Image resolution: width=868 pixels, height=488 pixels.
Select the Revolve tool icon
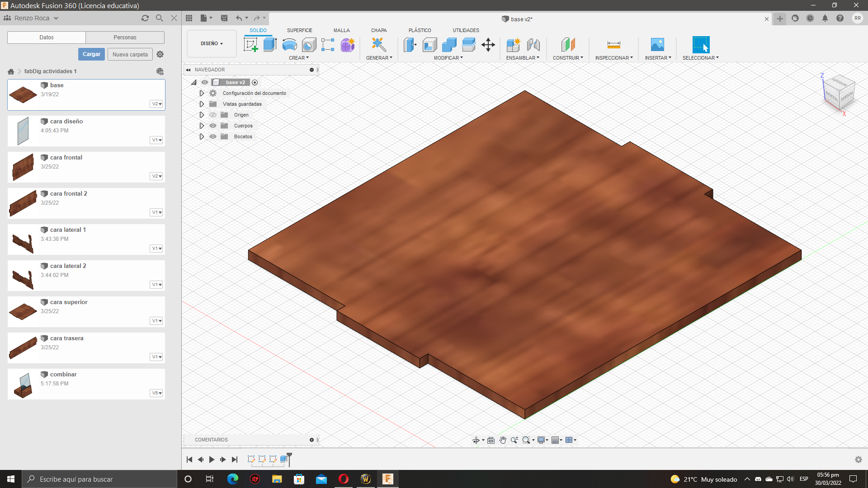(289, 45)
